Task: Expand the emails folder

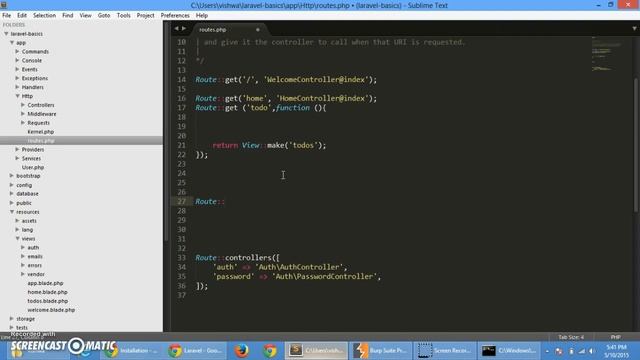Action: click(x=23, y=256)
